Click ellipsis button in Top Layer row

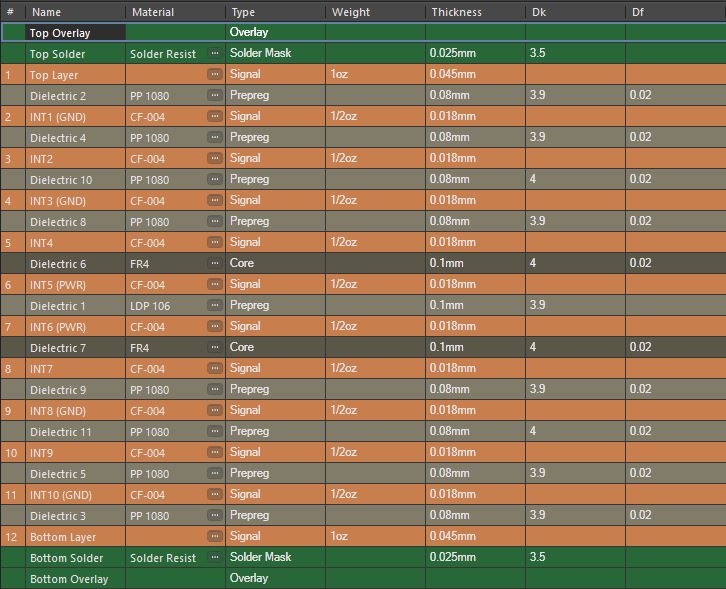[214, 75]
